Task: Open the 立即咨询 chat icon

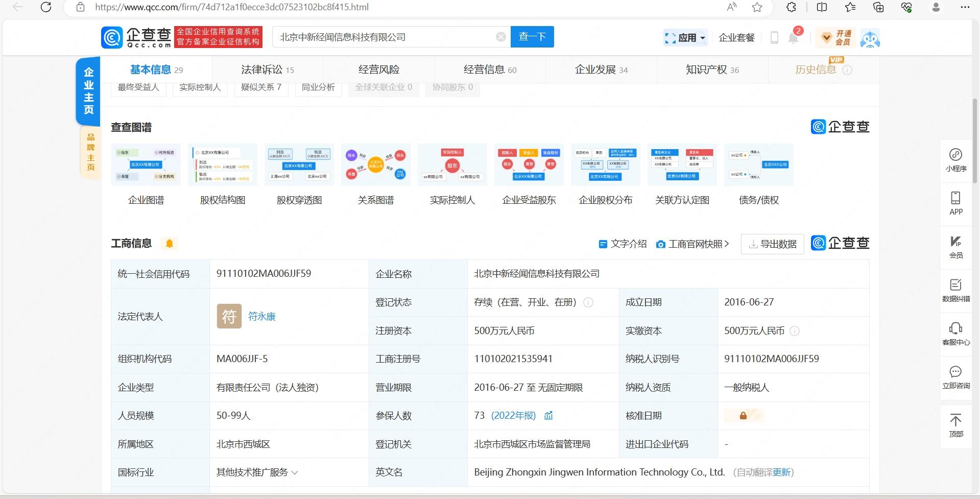Action: 955,377
